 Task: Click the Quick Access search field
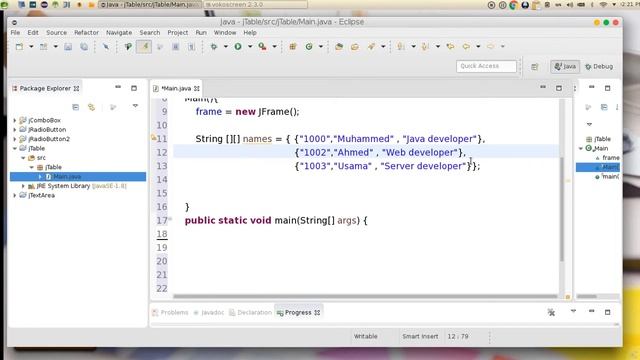487,66
